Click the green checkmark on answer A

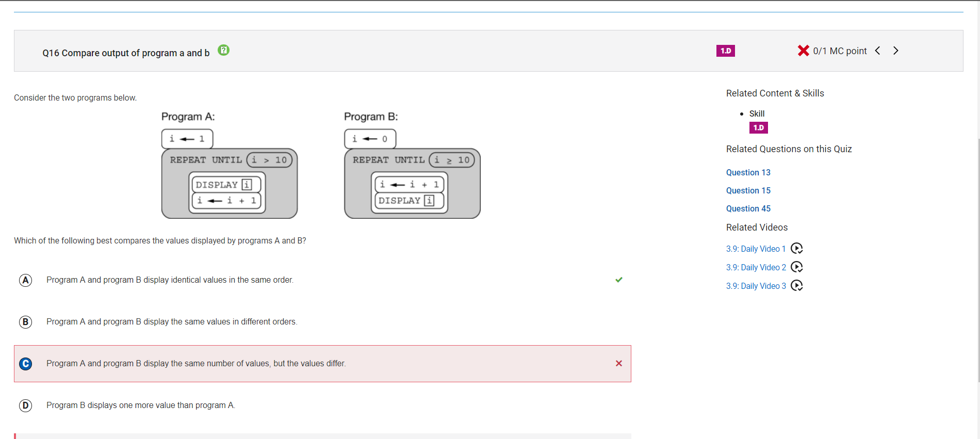(x=619, y=280)
